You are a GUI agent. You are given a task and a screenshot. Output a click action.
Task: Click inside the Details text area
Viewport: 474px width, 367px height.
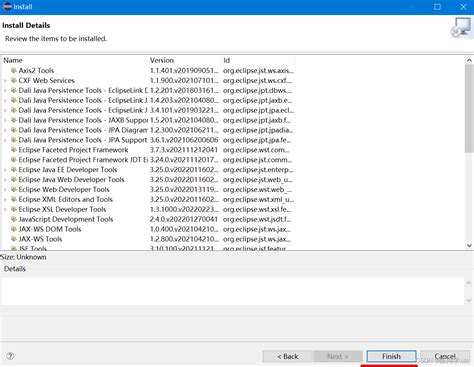click(x=233, y=291)
